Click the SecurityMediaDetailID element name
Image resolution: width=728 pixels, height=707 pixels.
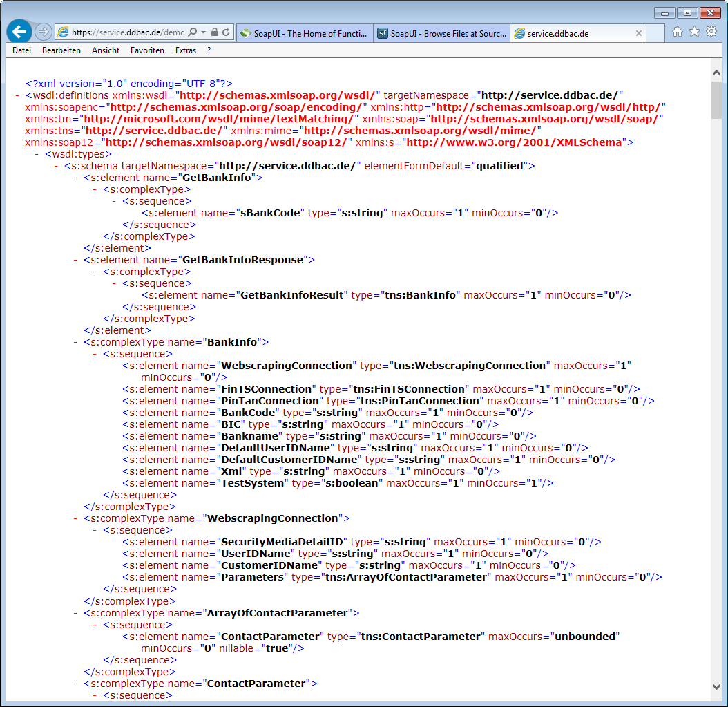(x=282, y=542)
